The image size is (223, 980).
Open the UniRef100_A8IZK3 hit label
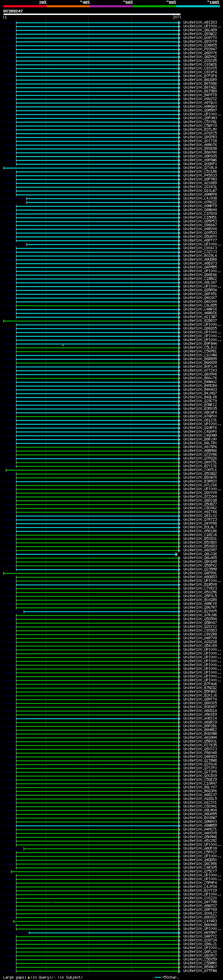(x=200, y=23)
